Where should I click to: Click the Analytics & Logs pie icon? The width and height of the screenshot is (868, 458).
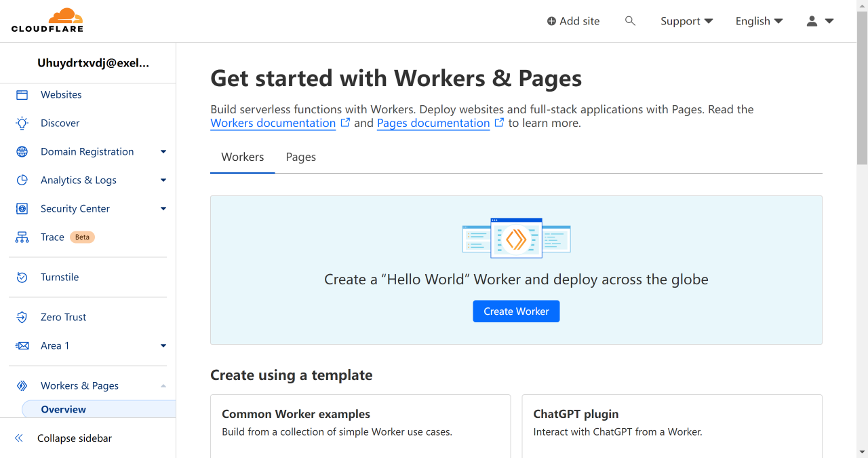click(x=22, y=180)
